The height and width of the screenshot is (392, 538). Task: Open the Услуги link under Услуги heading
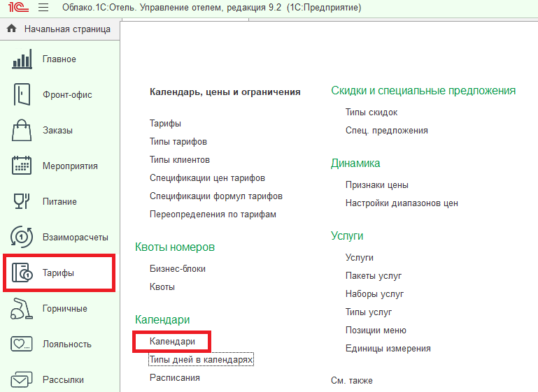[x=360, y=257]
